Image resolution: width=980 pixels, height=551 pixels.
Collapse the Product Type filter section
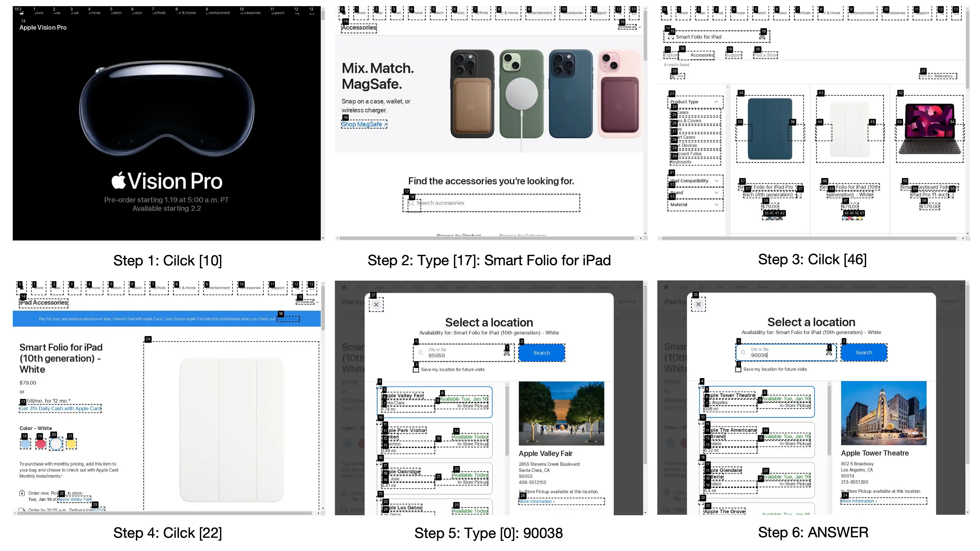pyautogui.click(x=695, y=102)
